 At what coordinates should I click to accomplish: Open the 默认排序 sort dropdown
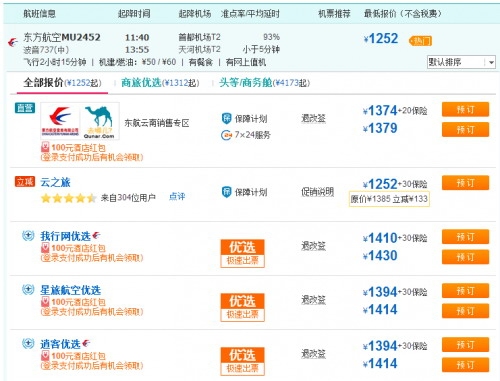pos(461,62)
